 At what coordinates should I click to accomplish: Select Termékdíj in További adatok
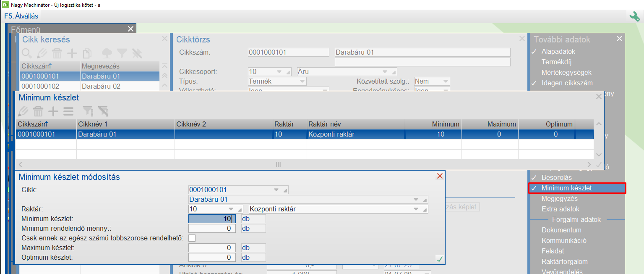[556, 62]
